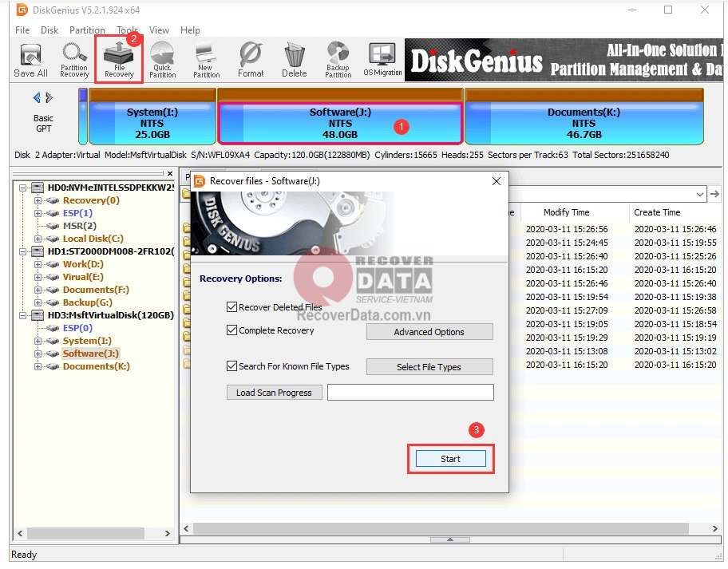Open the Help menu

coord(190,30)
